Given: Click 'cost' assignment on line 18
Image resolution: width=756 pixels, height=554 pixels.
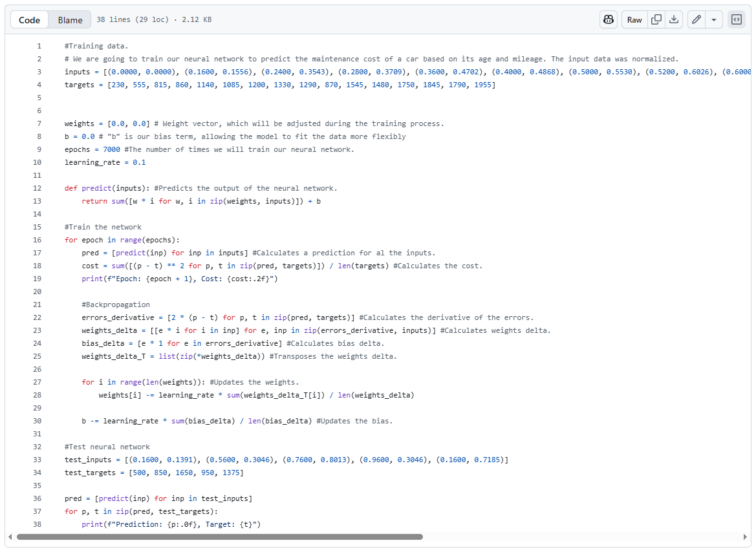Looking at the screenshot, I should click(x=90, y=266).
